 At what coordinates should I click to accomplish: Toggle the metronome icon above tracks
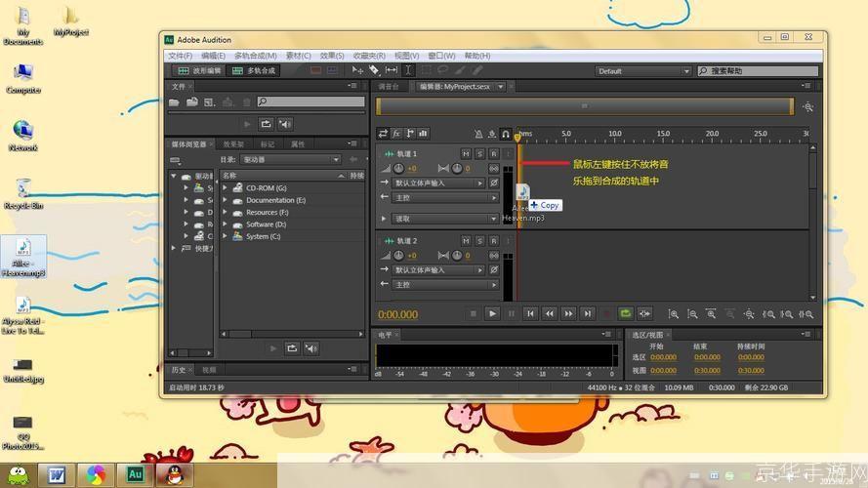coord(478,134)
